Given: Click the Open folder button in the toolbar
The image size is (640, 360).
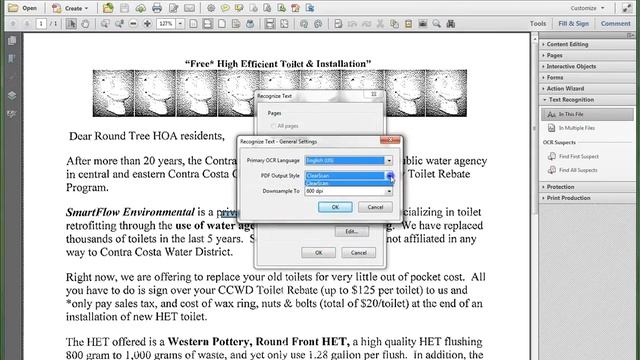Looking at the screenshot, I should click(23, 8).
